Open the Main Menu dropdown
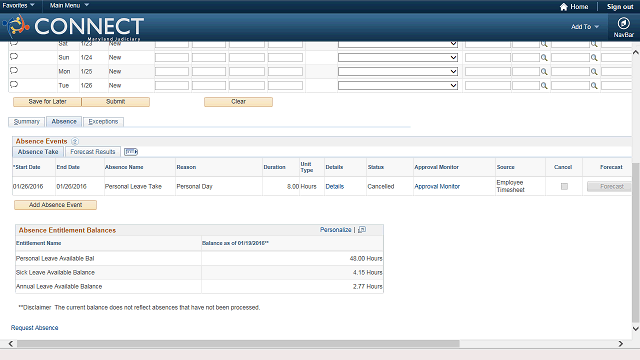 click(69, 5)
